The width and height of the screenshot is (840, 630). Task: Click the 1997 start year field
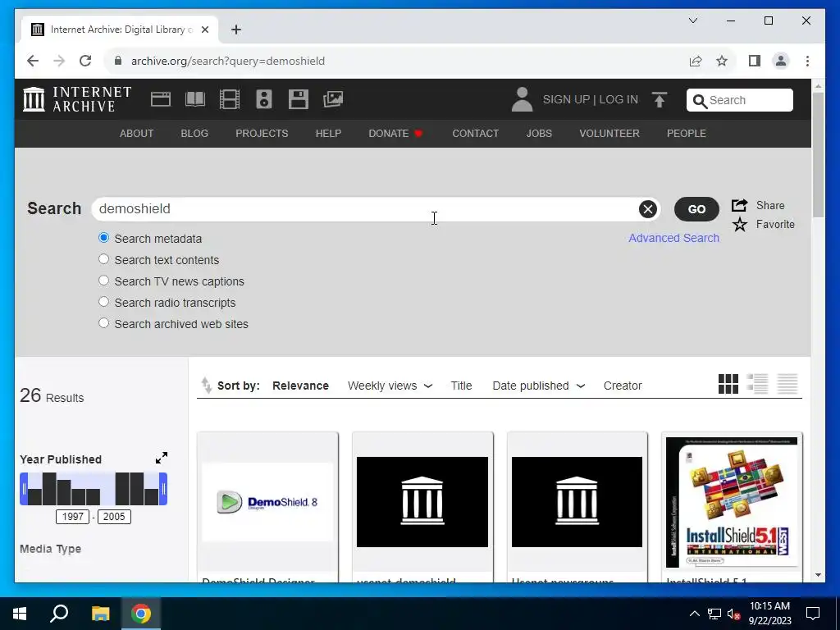72,517
